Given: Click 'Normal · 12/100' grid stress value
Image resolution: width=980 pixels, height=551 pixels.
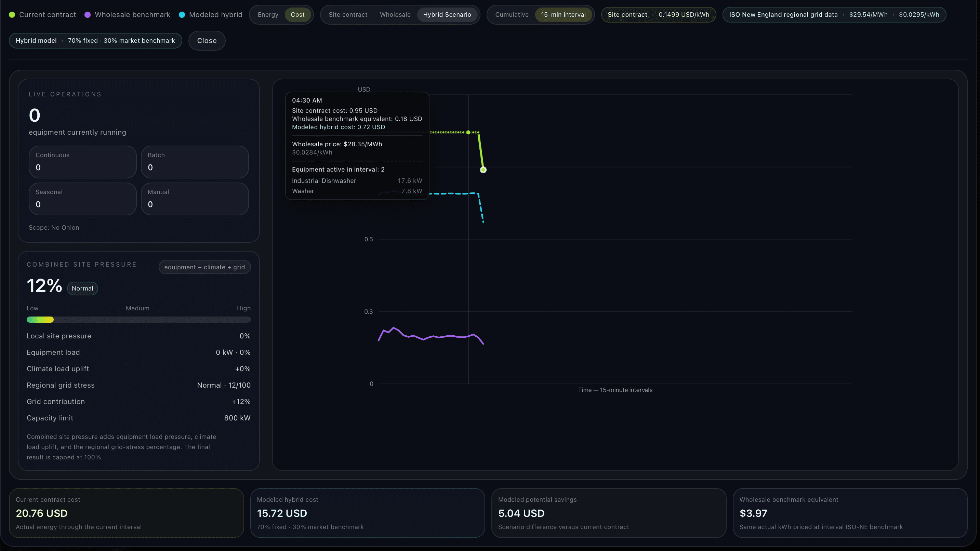Looking at the screenshot, I should 224,385.
